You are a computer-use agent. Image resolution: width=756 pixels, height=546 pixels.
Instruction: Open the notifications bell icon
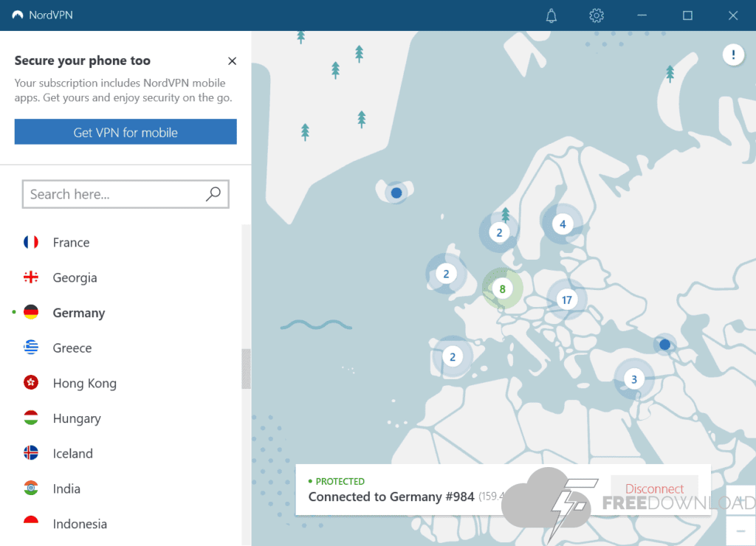[551, 15]
